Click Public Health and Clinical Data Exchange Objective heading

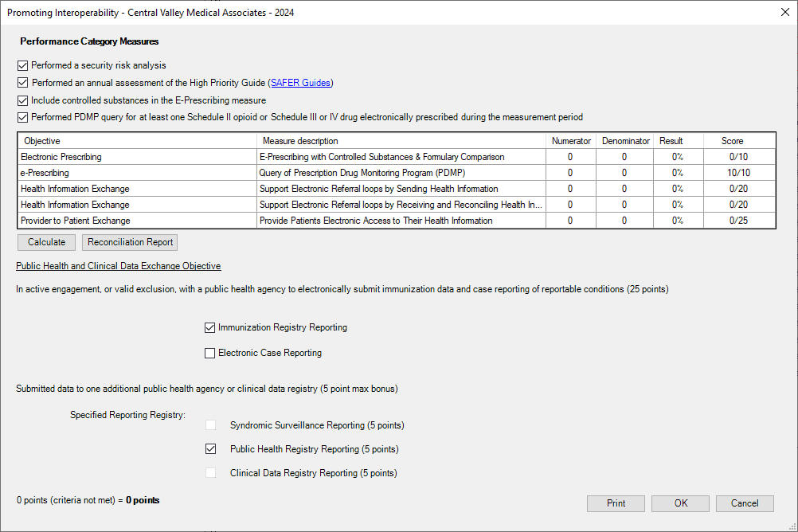[118, 266]
